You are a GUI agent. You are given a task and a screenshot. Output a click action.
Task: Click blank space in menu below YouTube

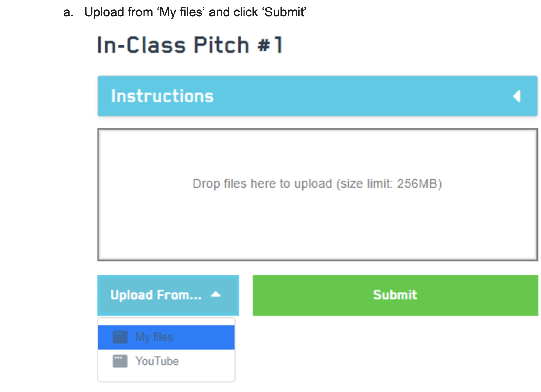pyautogui.click(x=166, y=375)
